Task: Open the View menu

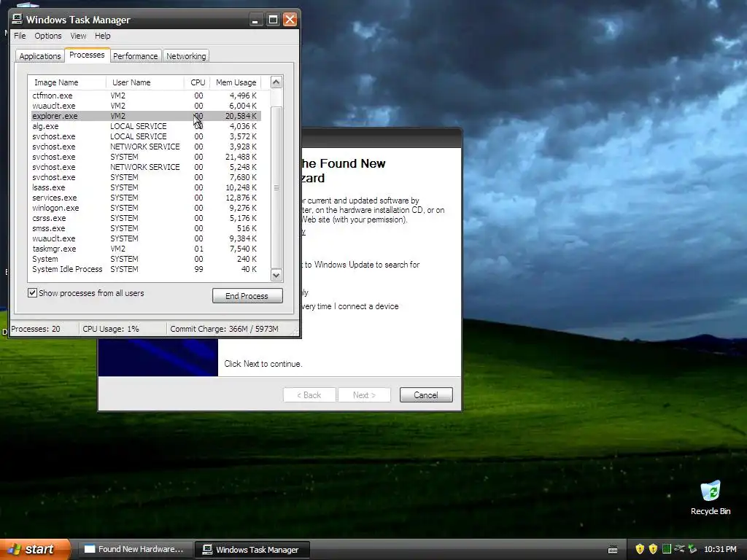Action: pos(78,36)
